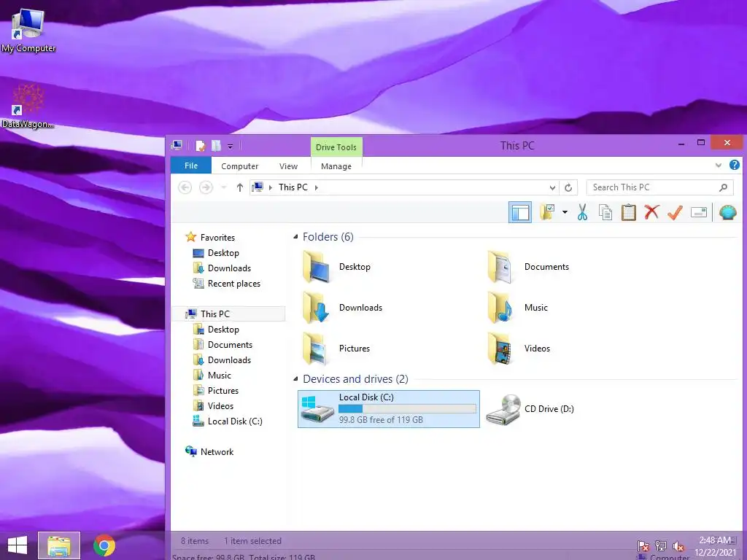Select This PC in the navigation pane
The height and width of the screenshot is (560, 747).
(x=228, y=314)
